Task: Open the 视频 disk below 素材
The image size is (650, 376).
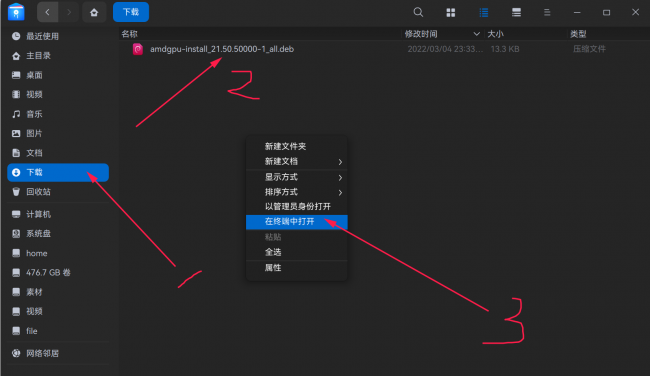Action: click(x=58, y=311)
